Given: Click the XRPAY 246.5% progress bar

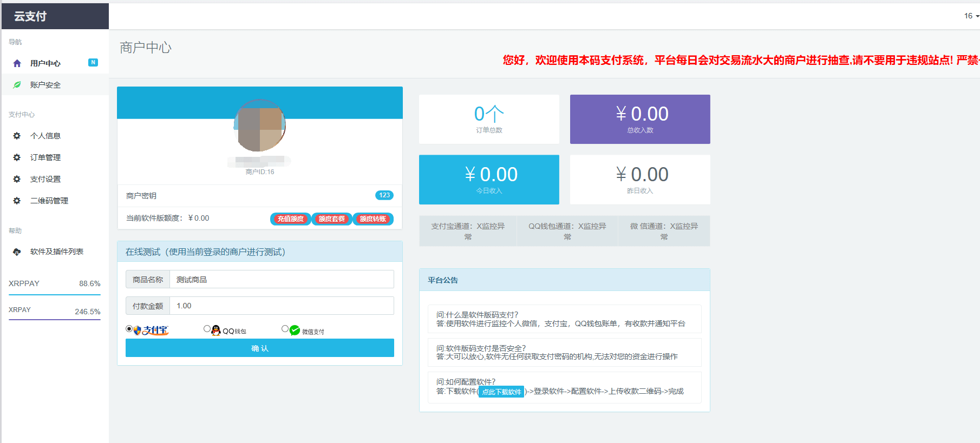Looking at the screenshot, I should (55, 320).
